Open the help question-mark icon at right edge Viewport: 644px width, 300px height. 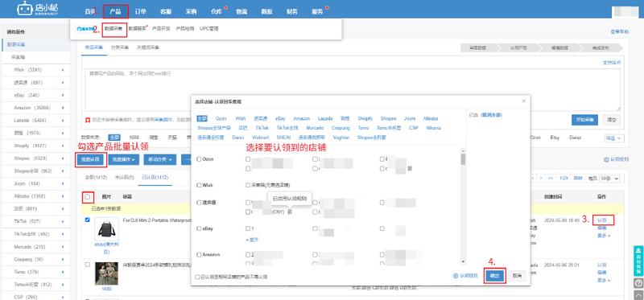click(x=638, y=283)
